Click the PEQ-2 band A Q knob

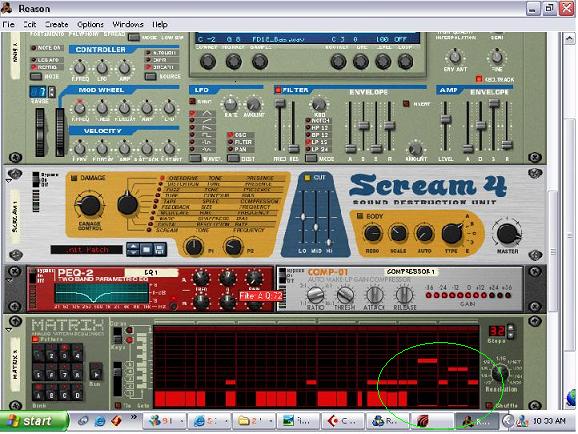227,278
